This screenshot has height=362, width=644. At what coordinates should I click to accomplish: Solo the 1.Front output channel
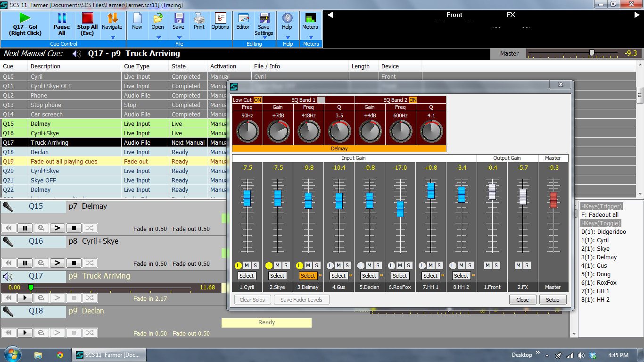[x=496, y=266]
